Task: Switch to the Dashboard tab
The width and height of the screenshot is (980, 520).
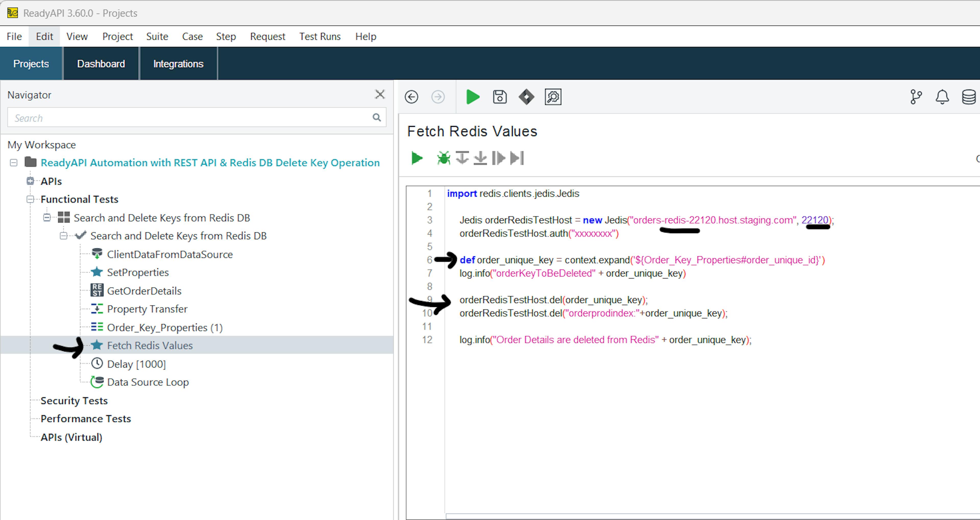Action: click(101, 64)
